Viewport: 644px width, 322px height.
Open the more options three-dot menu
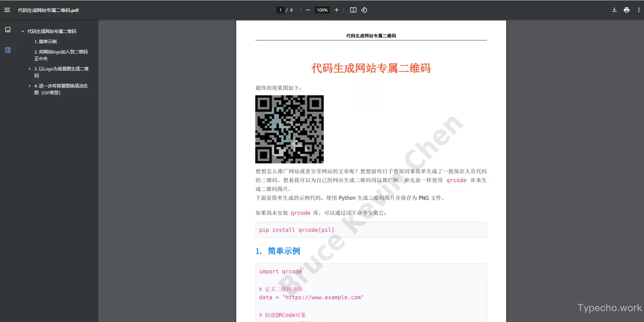(x=639, y=10)
